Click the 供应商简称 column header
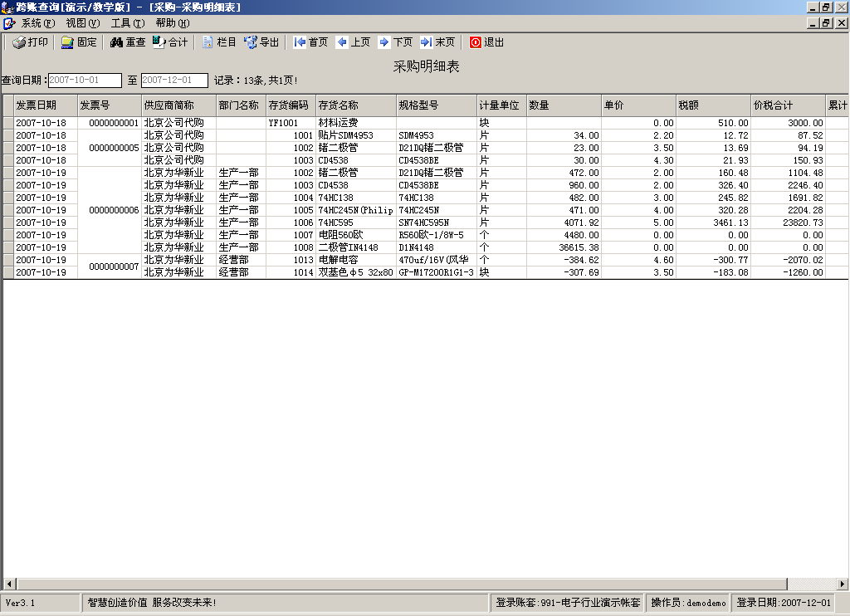This screenshot has height=616, width=850. pos(179,105)
